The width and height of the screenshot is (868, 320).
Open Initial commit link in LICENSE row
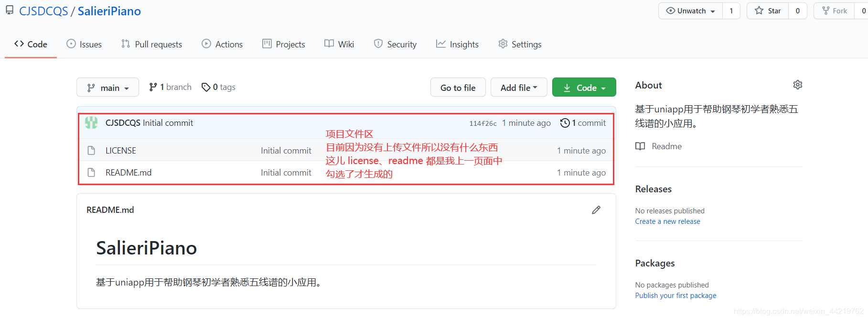tap(286, 151)
